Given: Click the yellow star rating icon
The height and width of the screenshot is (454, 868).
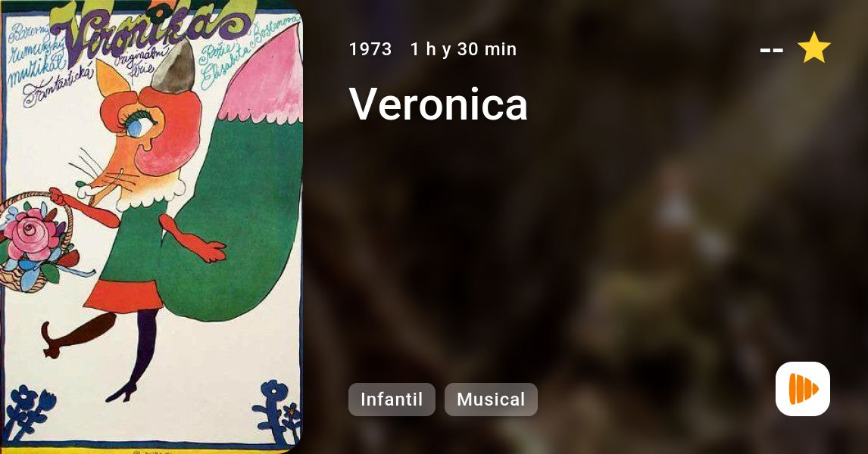Looking at the screenshot, I should click(813, 48).
